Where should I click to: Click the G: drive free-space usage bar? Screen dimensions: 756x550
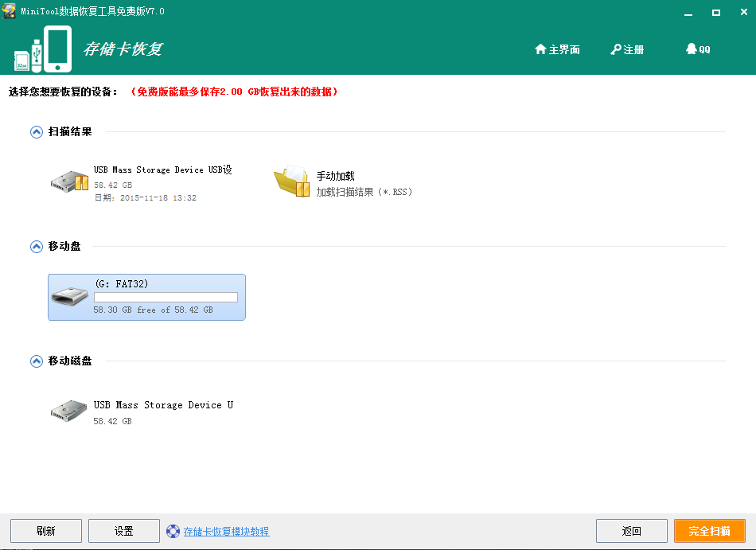tap(166, 297)
